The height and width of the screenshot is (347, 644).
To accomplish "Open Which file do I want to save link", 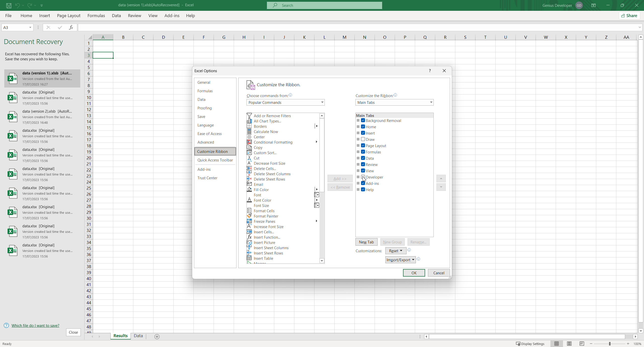I will pos(35,325).
